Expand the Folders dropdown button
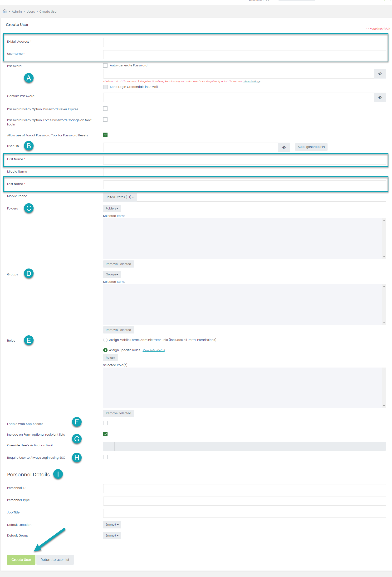 [112, 209]
